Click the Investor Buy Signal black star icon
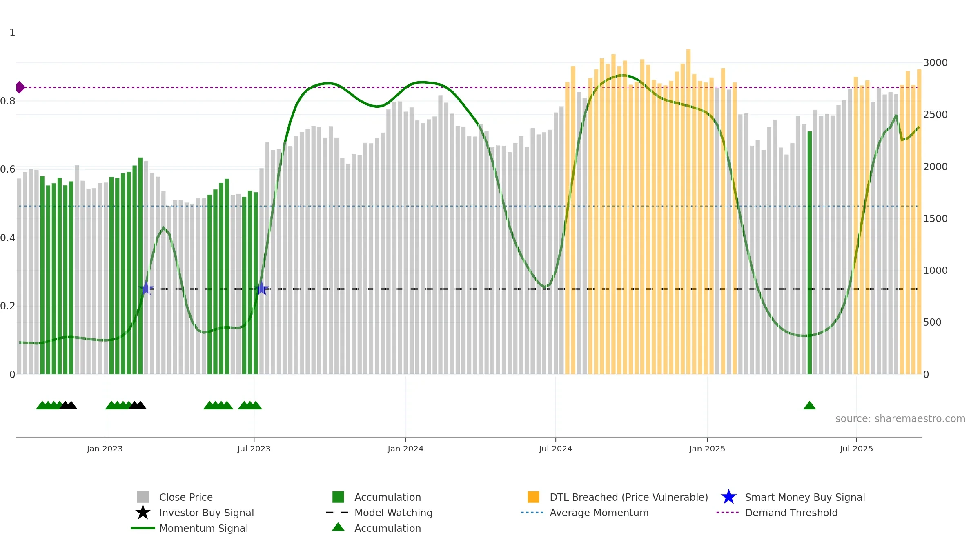 click(143, 513)
